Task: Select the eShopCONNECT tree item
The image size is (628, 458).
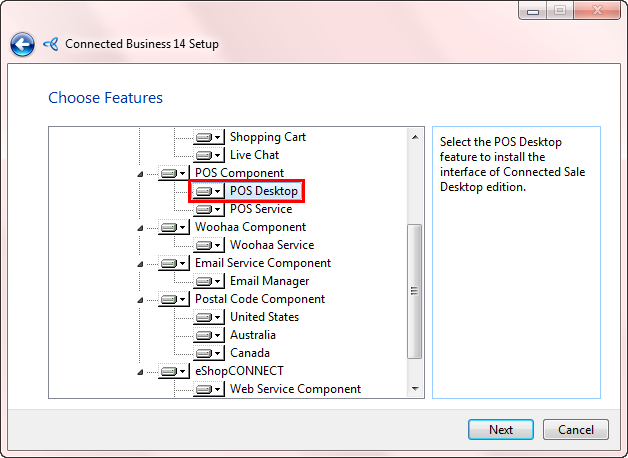Action: 239,371
